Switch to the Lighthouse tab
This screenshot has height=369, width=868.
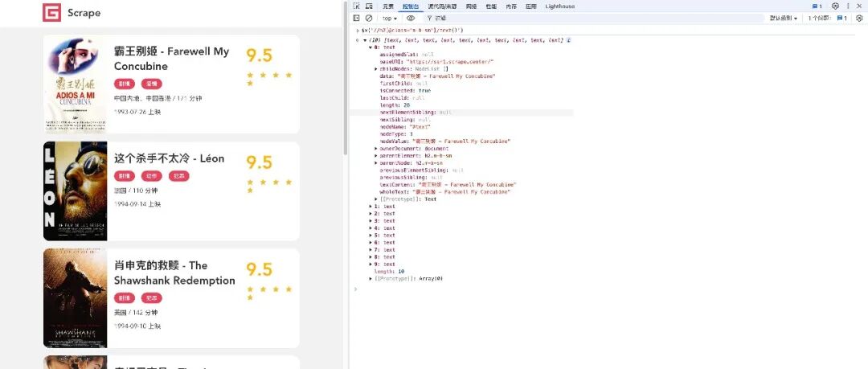(560, 6)
